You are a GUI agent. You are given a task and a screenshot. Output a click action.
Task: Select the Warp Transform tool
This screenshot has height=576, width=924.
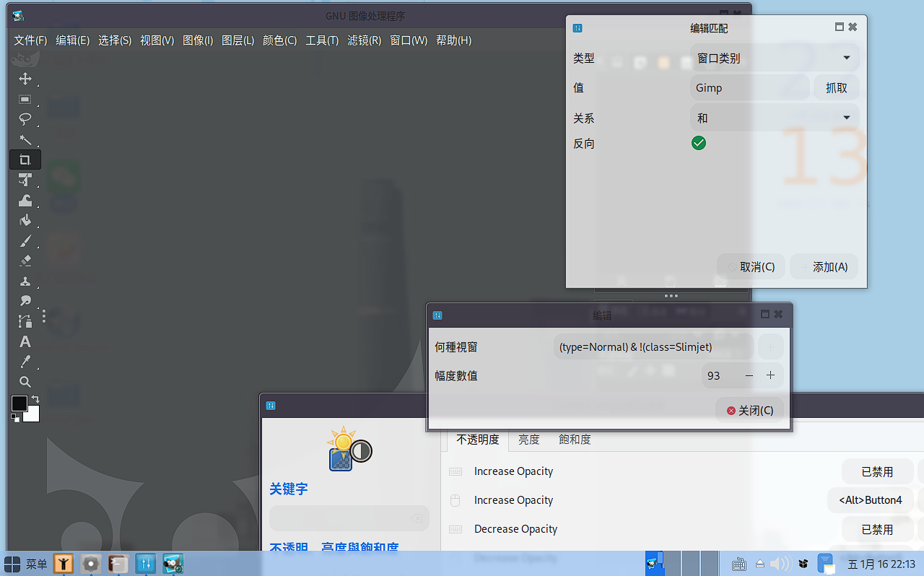25,200
